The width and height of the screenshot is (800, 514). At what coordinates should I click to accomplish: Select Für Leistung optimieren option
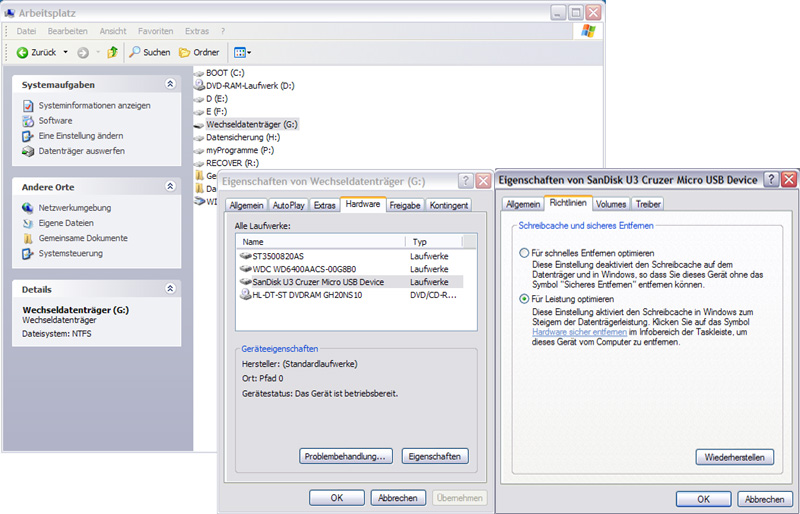(524, 299)
